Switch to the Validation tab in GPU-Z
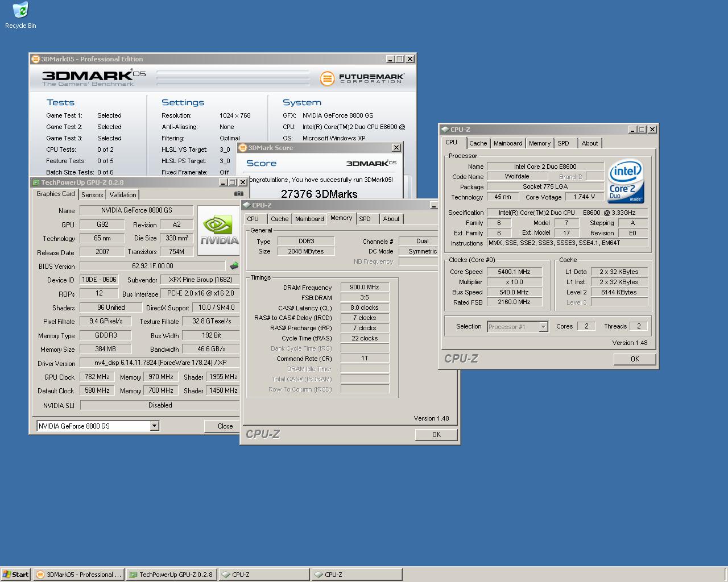 [x=123, y=194]
